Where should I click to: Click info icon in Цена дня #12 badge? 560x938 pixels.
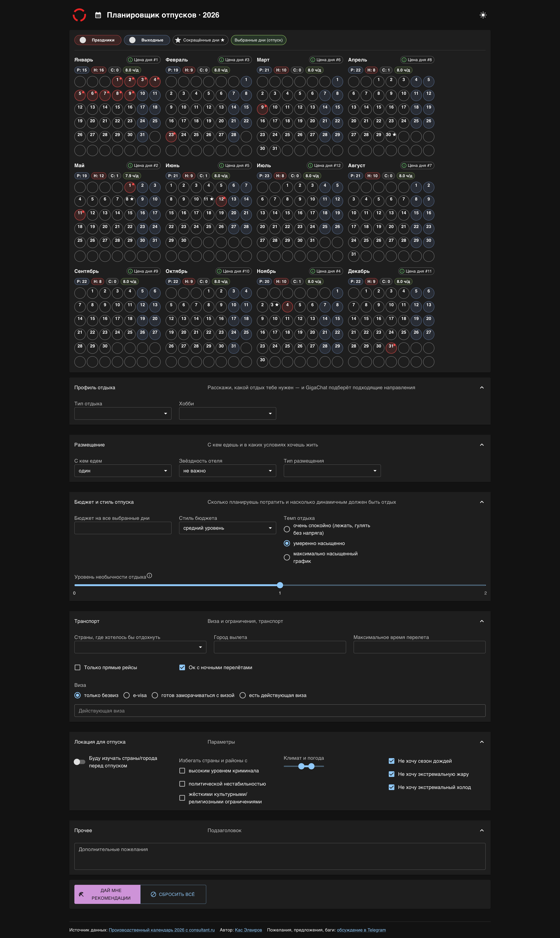[x=311, y=165]
